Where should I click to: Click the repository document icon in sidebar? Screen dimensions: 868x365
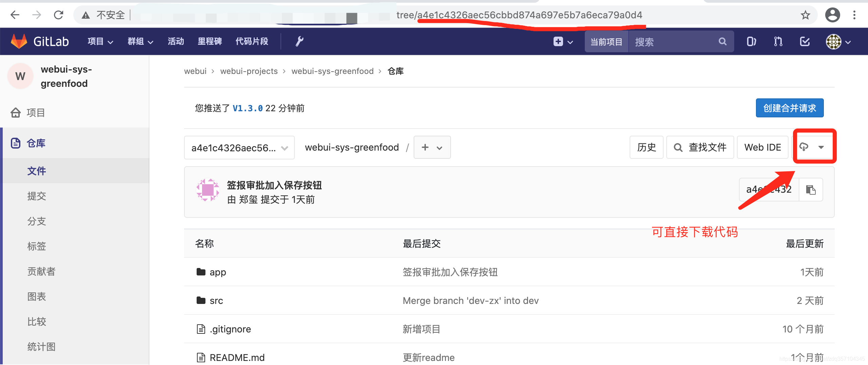pos(16,143)
